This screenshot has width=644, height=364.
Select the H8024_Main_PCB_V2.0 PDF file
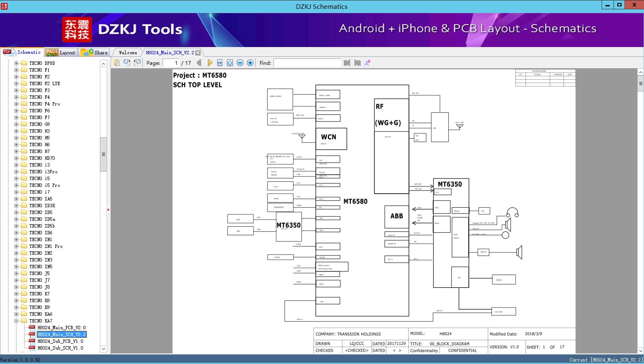point(61,328)
